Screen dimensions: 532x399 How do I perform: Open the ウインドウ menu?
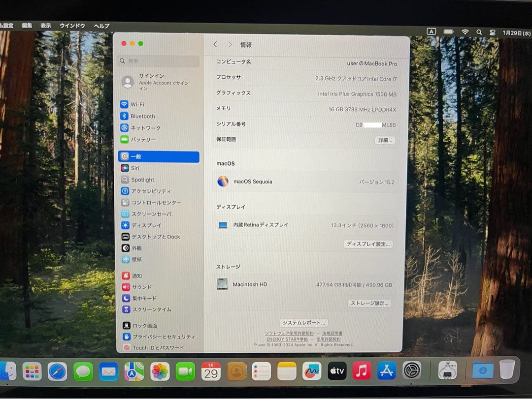point(72,26)
